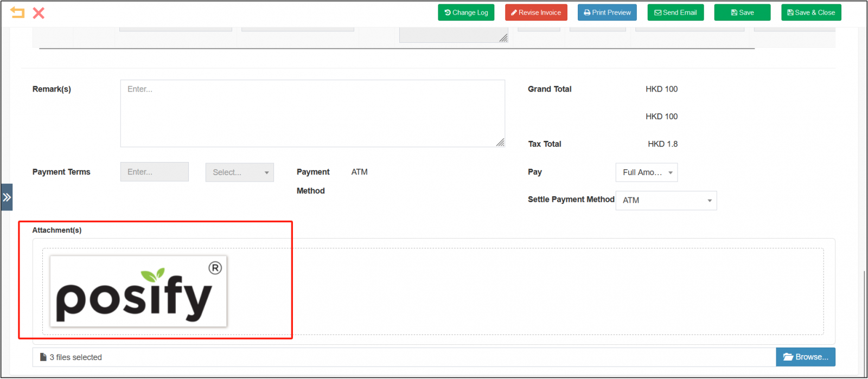This screenshot has width=868, height=379.
Task: Click the Settle Payment Method label
Action: (571, 200)
